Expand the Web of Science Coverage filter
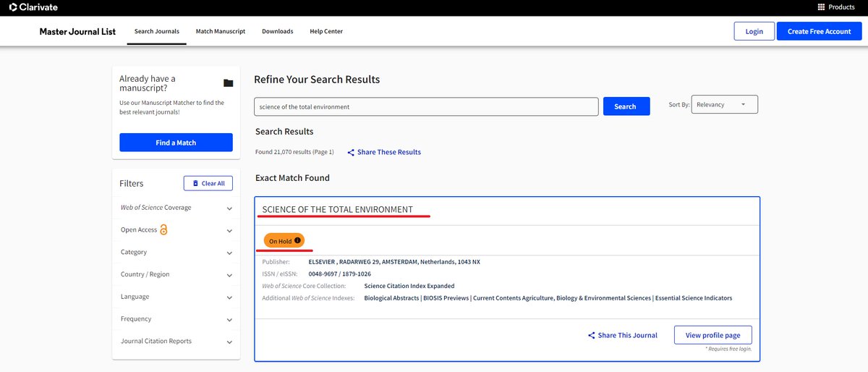This screenshot has height=372, width=868. coord(176,208)
